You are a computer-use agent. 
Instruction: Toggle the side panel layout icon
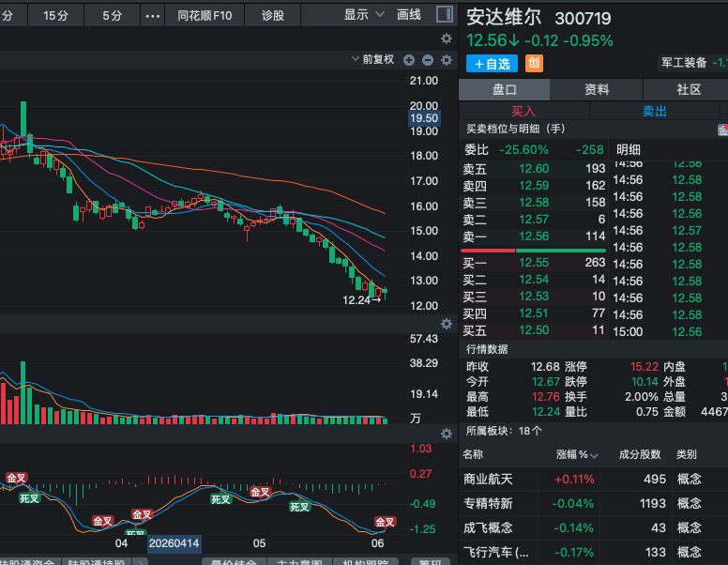point(445,14)
